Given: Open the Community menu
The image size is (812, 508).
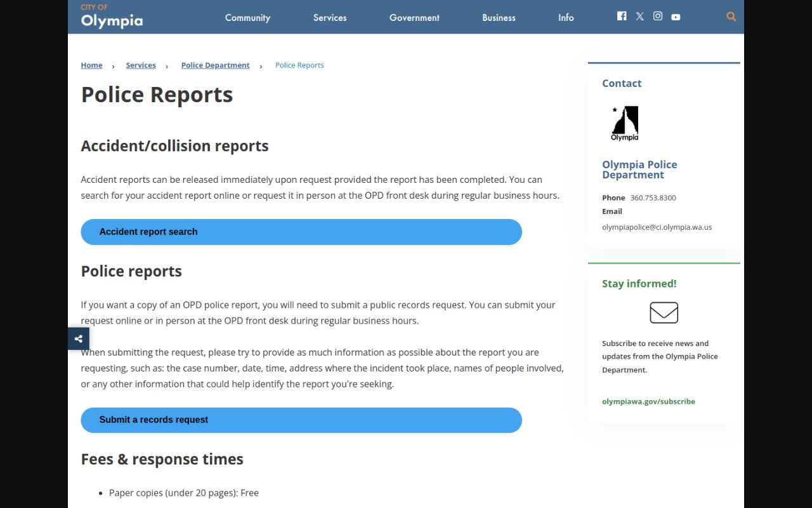Looking at the screenshot, I should 247,18.
